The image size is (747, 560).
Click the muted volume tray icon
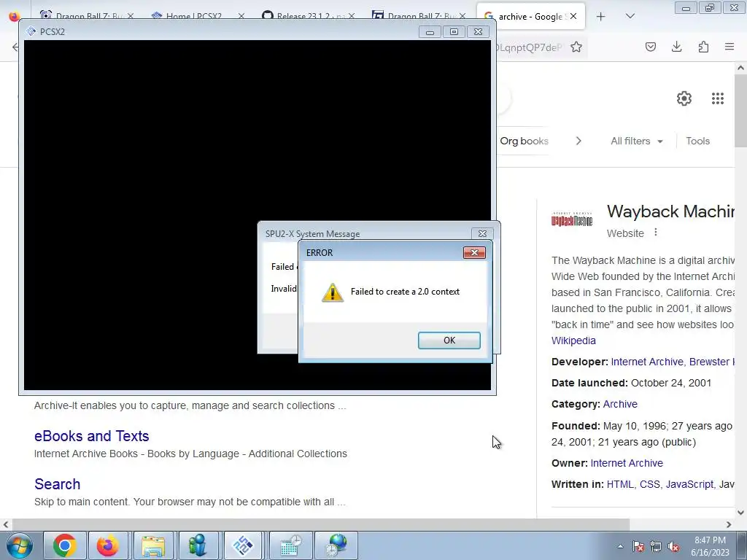pos(673,546)
